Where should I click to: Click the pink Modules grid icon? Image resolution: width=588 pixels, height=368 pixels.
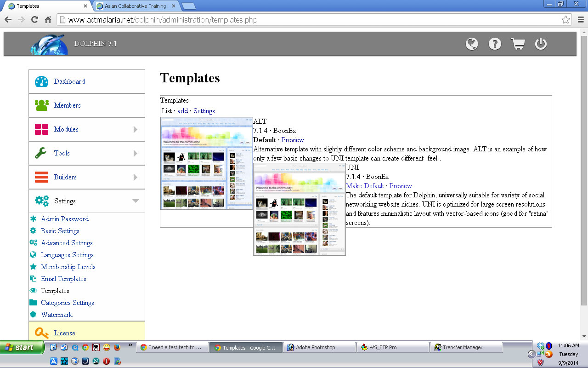tap(41, 129)
